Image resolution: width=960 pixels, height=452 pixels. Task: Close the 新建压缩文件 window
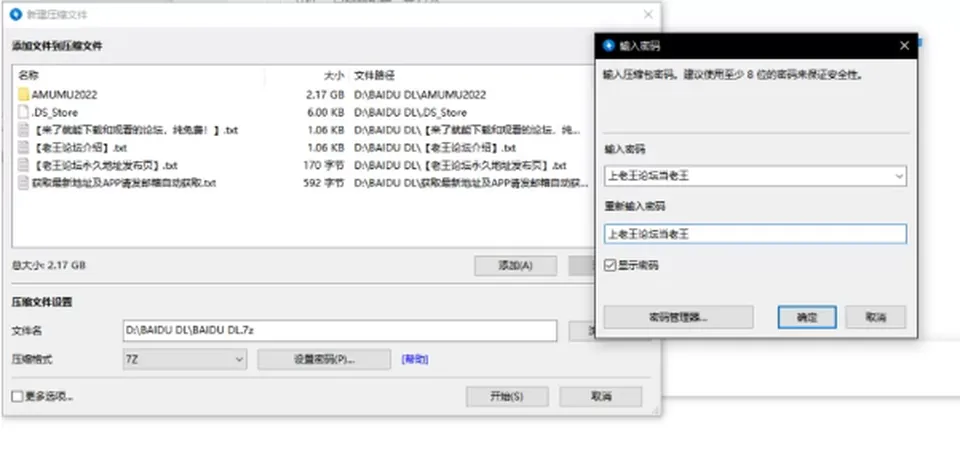(x=648, y=14)
